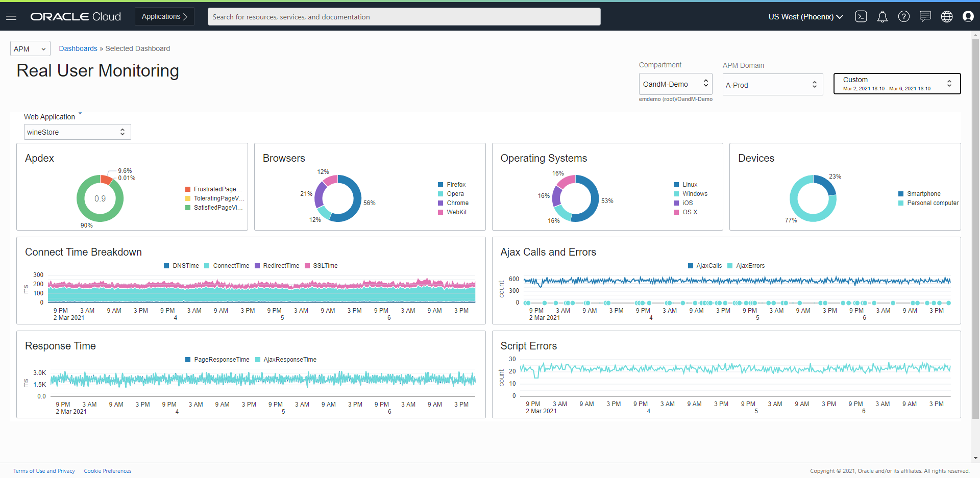
Task: Open the notifications bell
Action: tap(883, 16)
